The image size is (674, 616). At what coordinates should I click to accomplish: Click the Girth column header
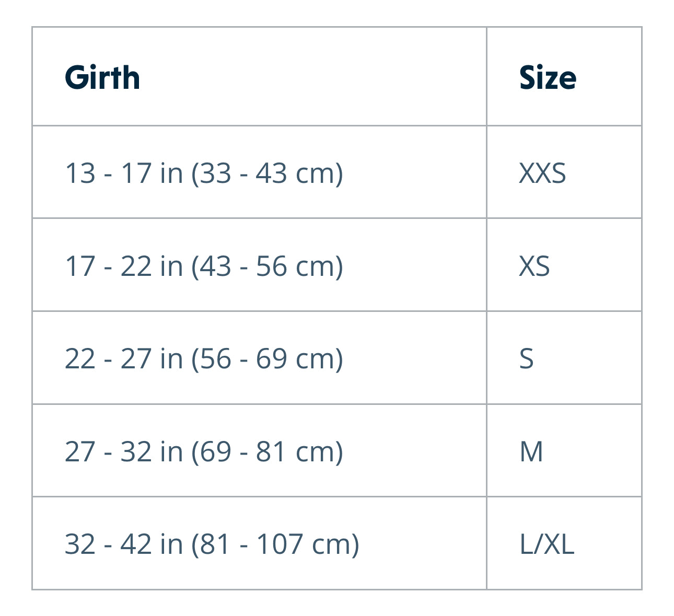[x=102, y=78]
